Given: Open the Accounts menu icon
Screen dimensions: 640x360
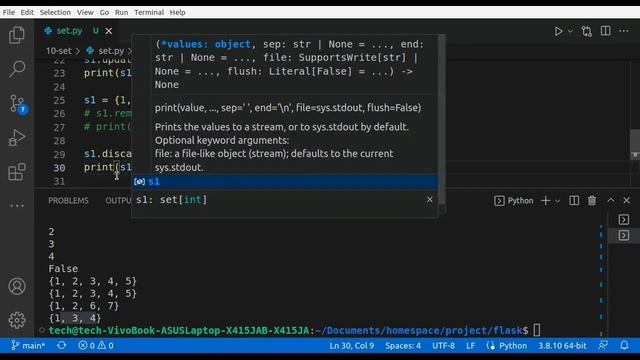Looking at the screenshot, I should coord(17,287).
